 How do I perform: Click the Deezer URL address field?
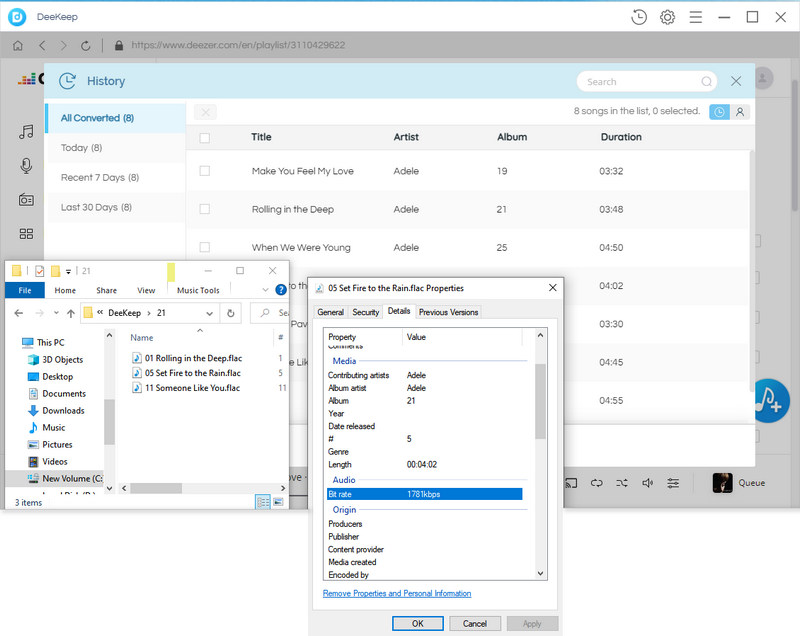(238, 45)
